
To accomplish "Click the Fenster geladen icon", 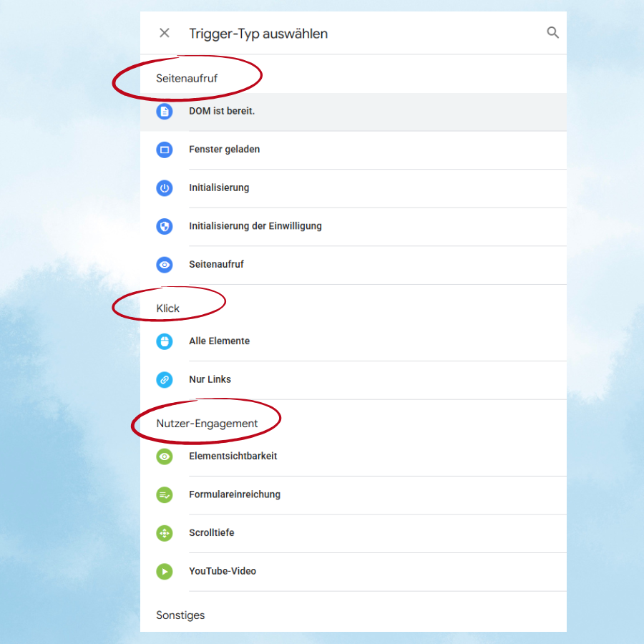I will 165,150.
